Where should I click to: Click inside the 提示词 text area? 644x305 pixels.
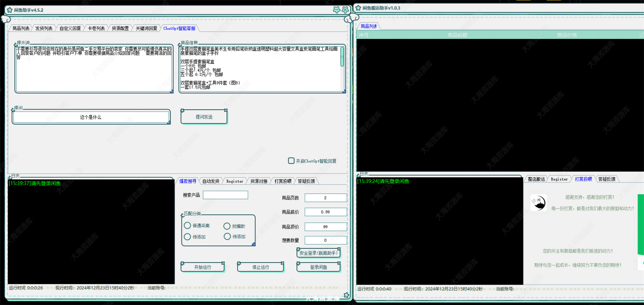click(94, 69)
